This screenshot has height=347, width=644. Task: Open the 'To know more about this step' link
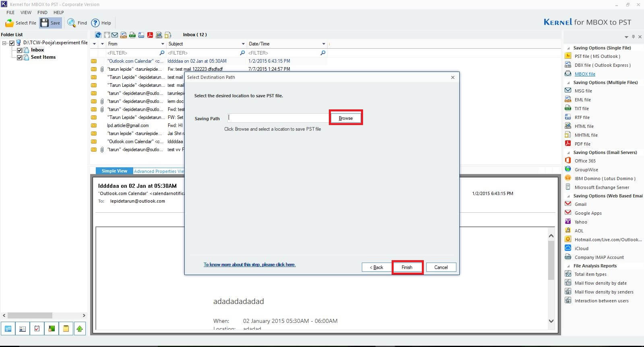pos(250,265)
